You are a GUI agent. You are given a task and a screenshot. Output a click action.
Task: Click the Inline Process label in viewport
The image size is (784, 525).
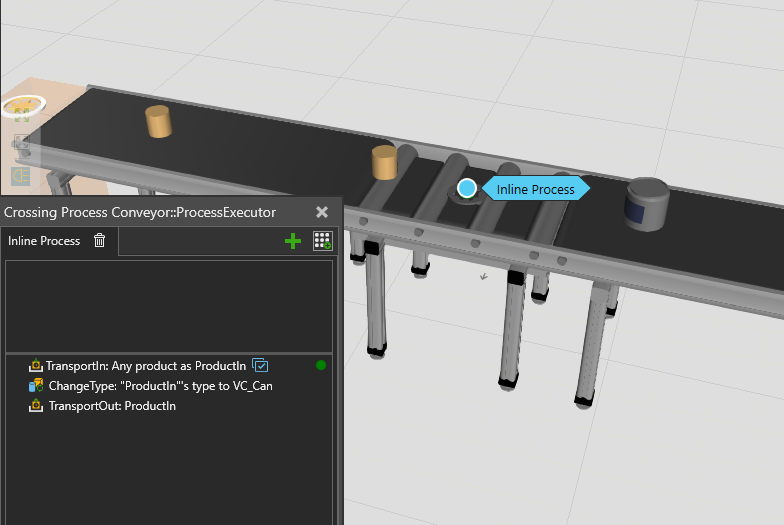point(535,189)
